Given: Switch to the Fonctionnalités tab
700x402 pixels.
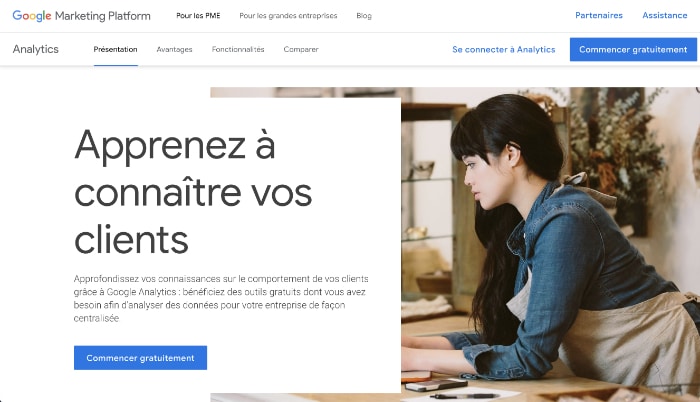Looking at the screenshot, I should [238, 49].
